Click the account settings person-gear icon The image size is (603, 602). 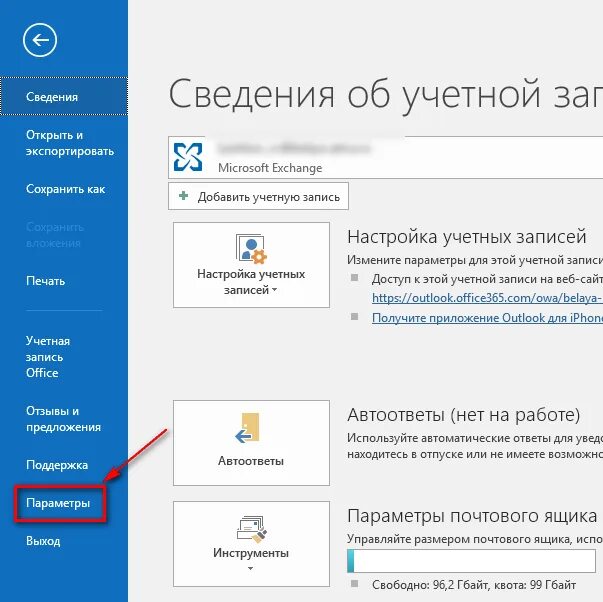(251, 248)
